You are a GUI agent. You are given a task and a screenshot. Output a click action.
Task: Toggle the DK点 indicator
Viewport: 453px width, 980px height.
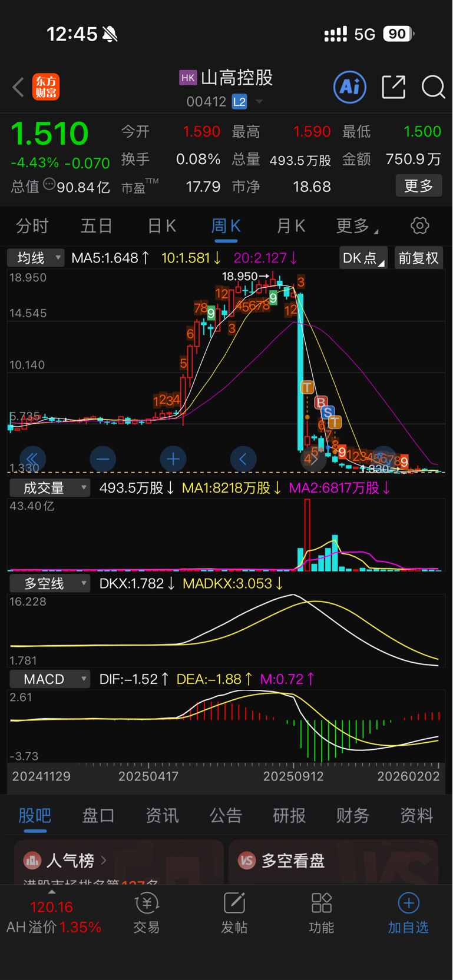click(363, 258)
